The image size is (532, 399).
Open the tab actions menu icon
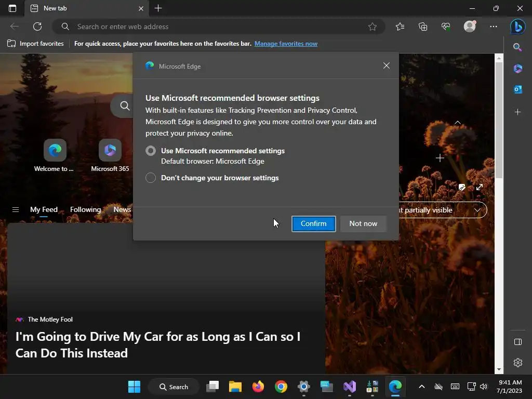point(12,8)
